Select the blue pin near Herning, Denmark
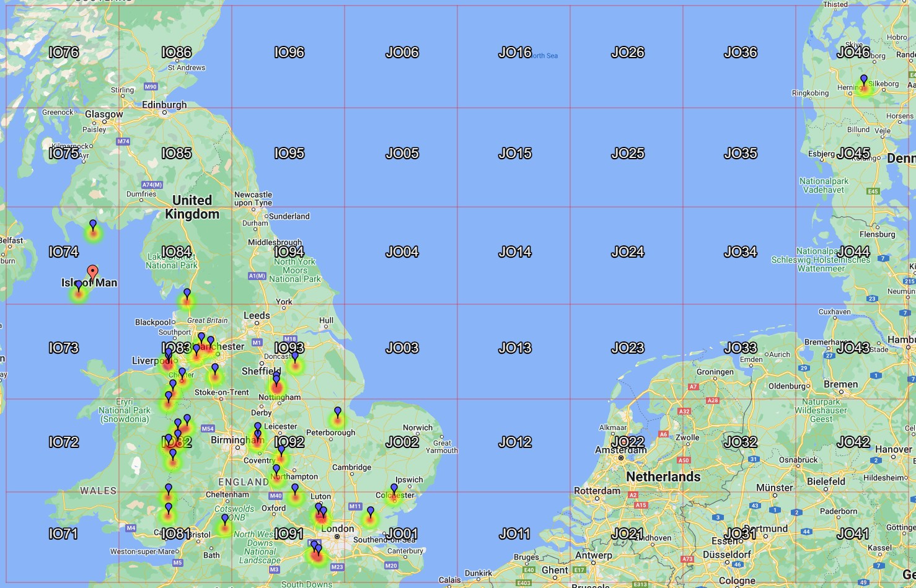The width and height of the screenshot is (916, 588). 863,81
